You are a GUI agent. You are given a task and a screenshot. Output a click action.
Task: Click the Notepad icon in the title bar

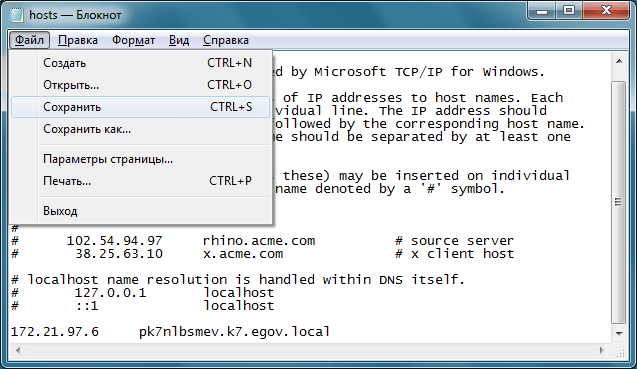point(17,14)
